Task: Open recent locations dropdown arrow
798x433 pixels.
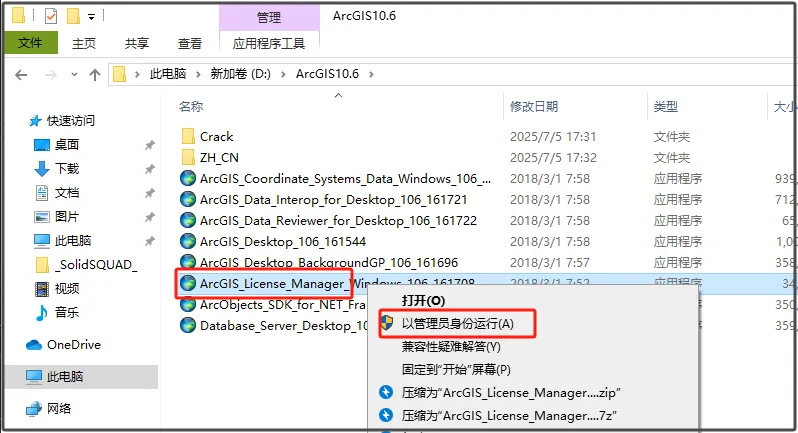Action: [x=74, y=74]
